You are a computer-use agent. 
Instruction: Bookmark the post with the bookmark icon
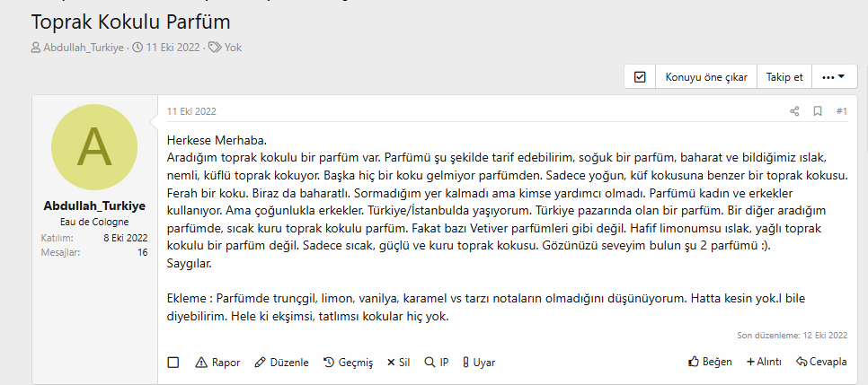(818, 111)
